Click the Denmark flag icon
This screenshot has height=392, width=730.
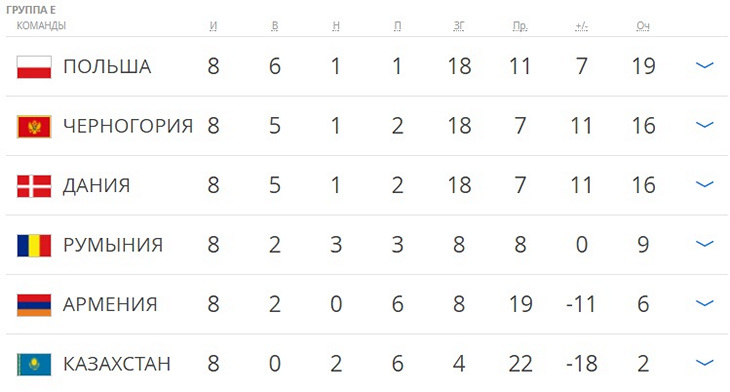point(34,186)
